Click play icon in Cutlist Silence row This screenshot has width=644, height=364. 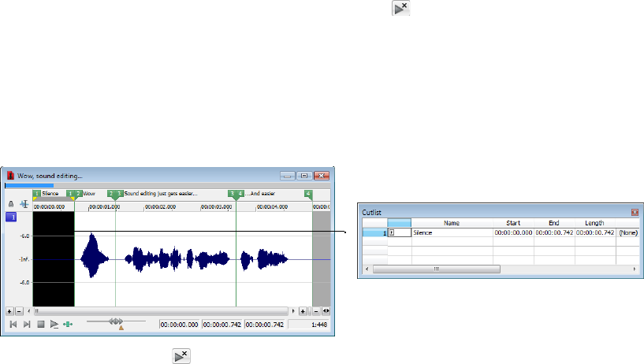393,233
